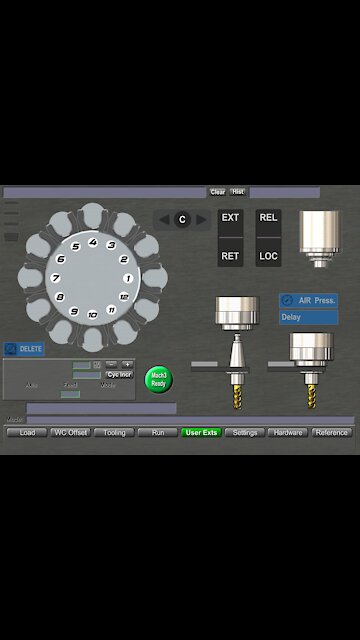Select tool pocket 8 on the carousel
This screenshot has width=360, height=640.
click(60, 297)
